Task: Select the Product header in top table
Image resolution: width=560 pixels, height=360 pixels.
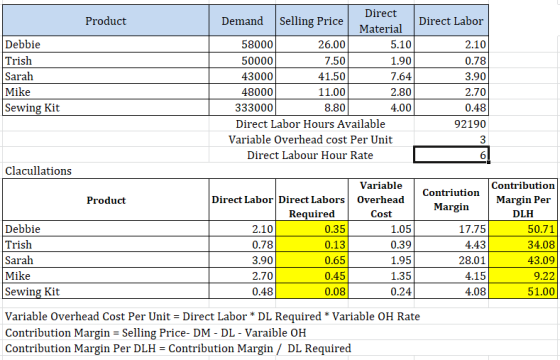Action: click(106, 20)
